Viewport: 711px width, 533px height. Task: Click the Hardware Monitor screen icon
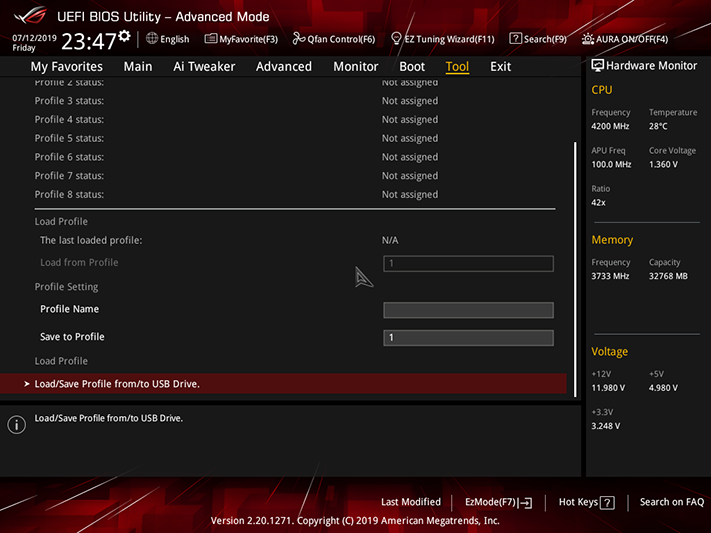coord(597,65)
